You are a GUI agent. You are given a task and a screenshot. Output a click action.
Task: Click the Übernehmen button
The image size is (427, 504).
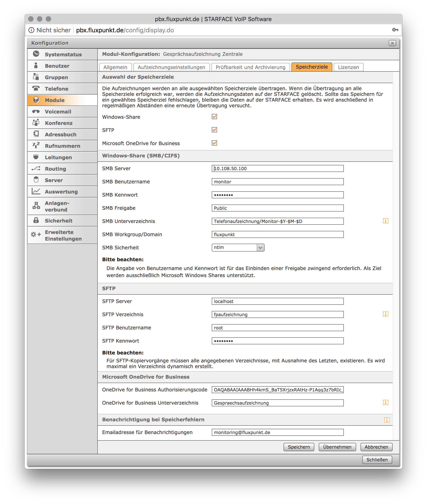[x=337, y=447]
